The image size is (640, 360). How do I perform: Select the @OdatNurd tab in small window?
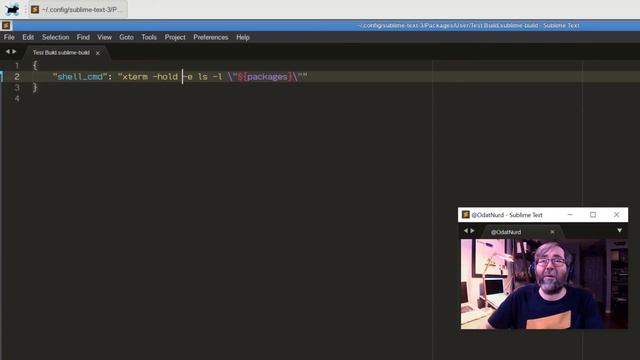pyautogui.click(x=506, y=232)
